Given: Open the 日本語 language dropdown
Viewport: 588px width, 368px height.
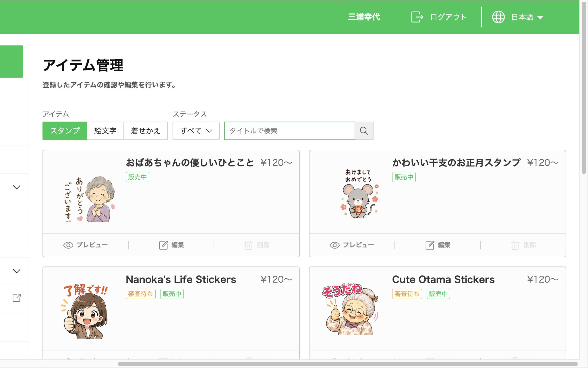Looking at the screenshot, I should click(x=527, y=17).
